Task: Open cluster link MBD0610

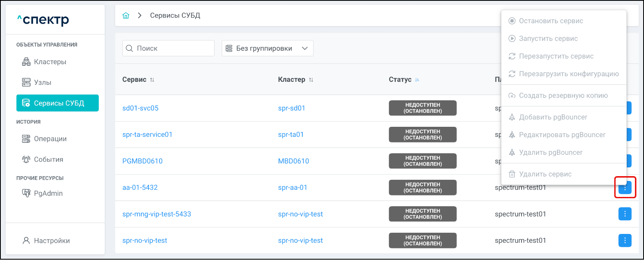Action: pyautogui.click(x=293, y=161)
